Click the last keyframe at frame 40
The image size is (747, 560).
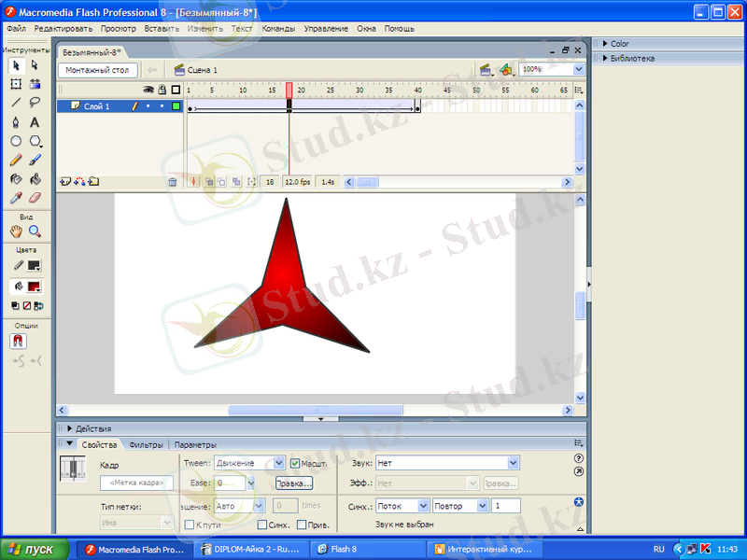click(416, 109)
